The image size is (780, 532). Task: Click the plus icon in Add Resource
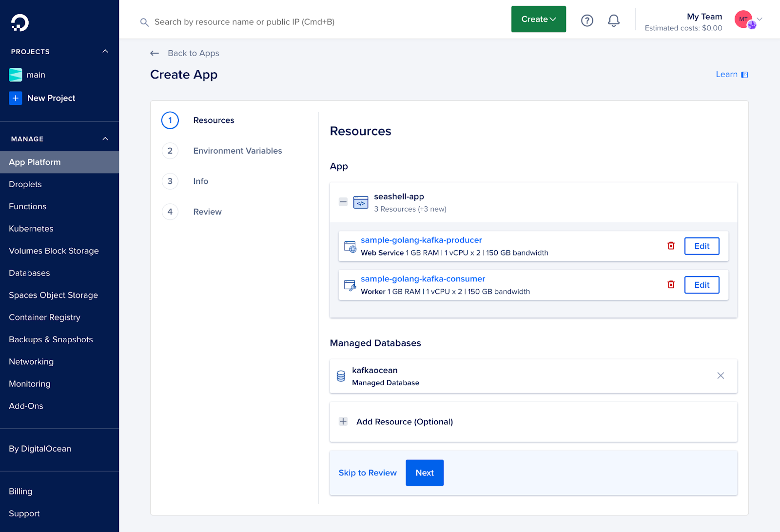pyautogui.click(x=343, y=421)
